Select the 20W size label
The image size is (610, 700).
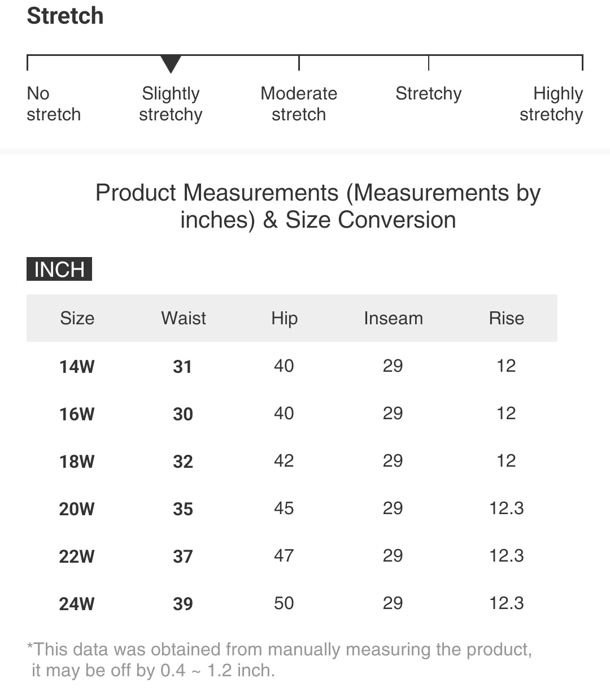(77, 509)
